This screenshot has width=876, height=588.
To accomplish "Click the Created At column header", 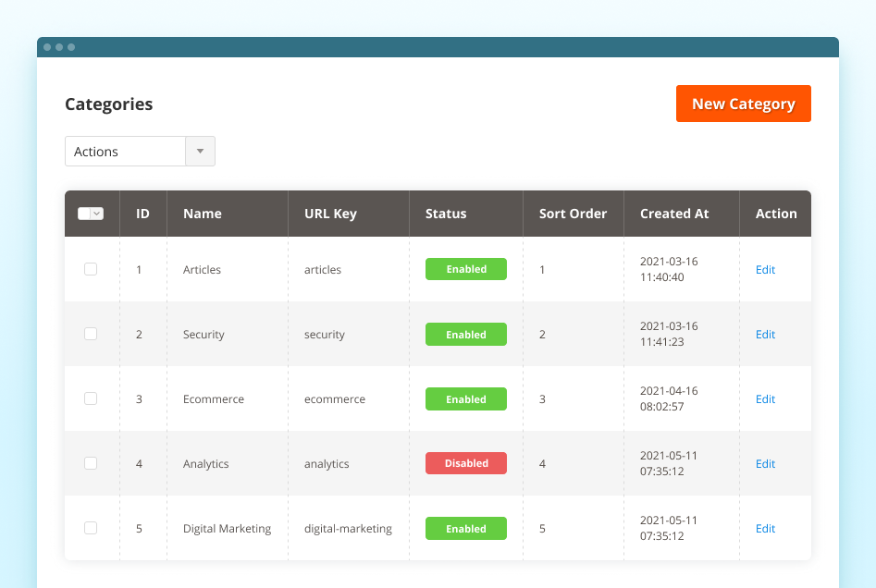I will pos(674,214).
